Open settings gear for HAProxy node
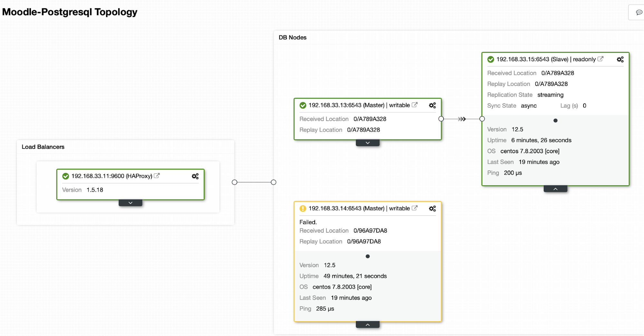644x336 pixels. (195, 176)
